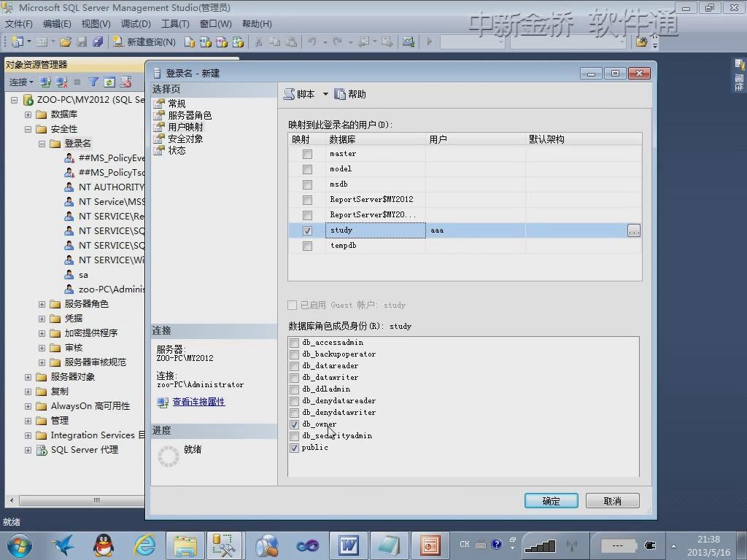The width and height of the screenshot is (747, 560).
Task: Click the open file folder toolbar icon
Action: pyautogui.click(x=66, y=42)
